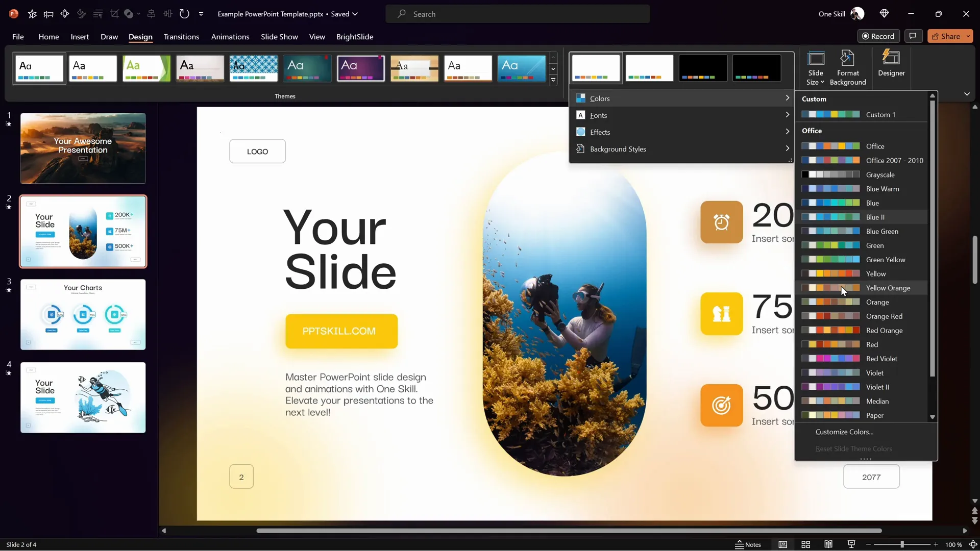Select the green Facet theme thumbnail
The width and height of the screenshot is (980, 551).
coord(146,68)
